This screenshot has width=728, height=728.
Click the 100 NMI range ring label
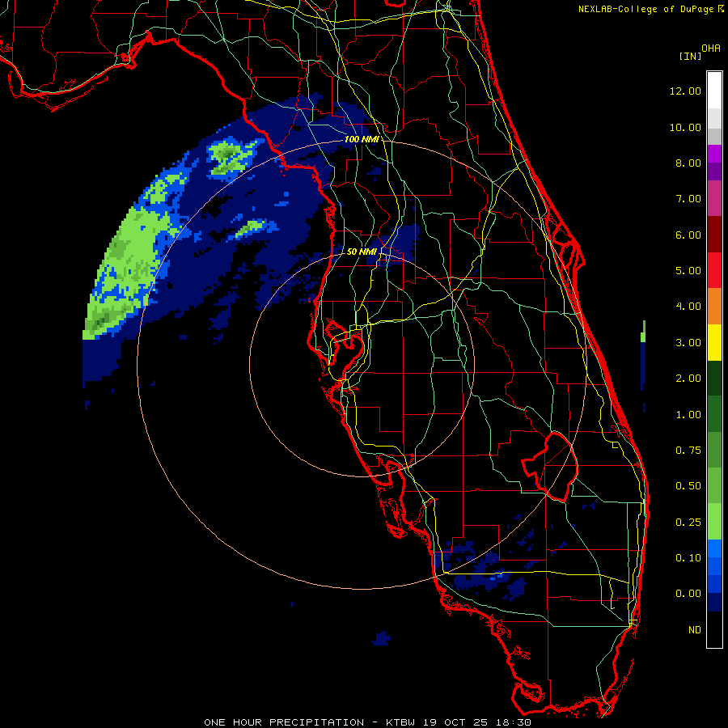pyautogui.click(x=362, y=139)
